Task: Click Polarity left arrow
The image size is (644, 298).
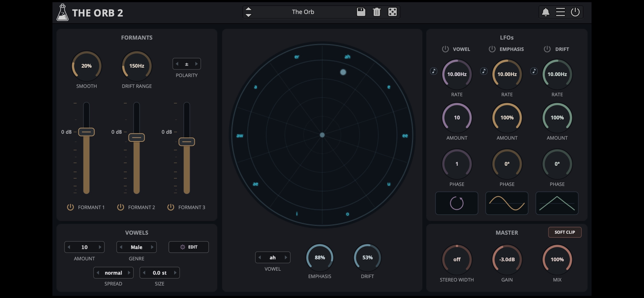Action: coord(177,64)
